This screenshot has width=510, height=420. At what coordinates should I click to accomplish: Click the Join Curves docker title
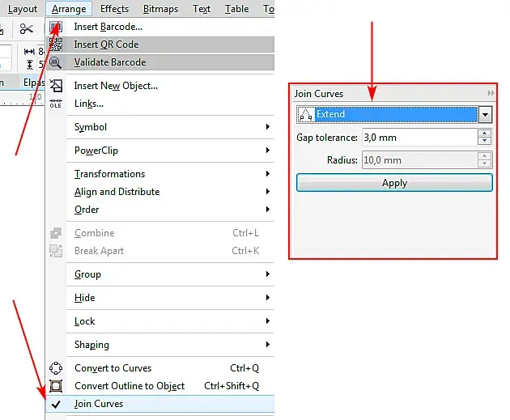(319, 94)
